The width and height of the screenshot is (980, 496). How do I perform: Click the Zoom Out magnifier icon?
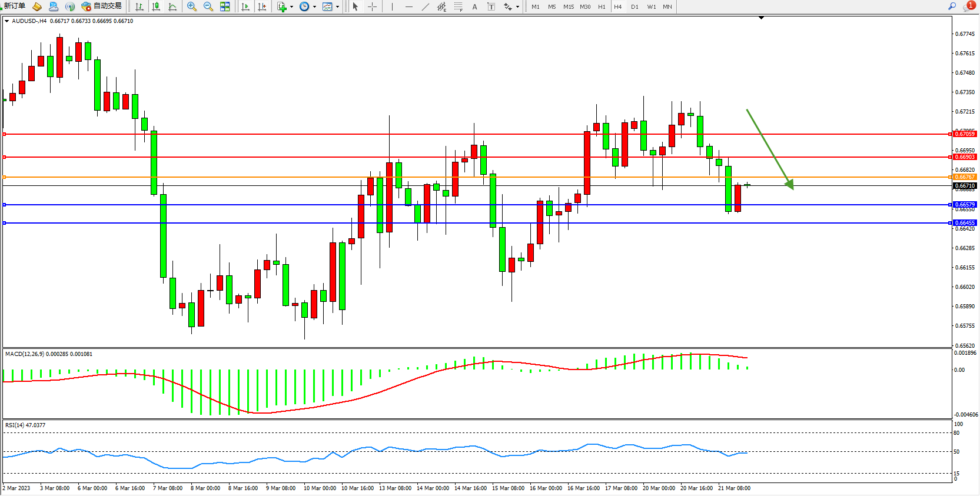click(x=208, y=6)
